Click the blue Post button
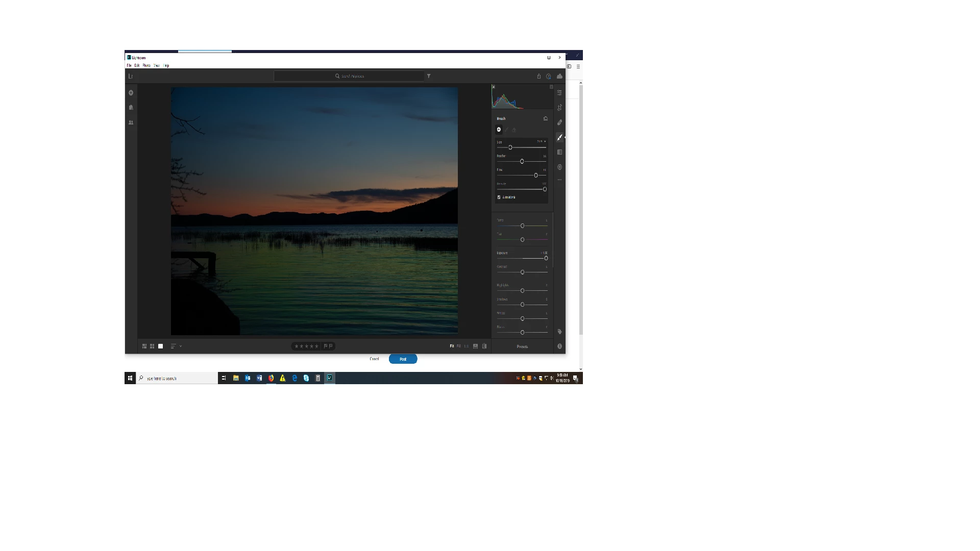This screenshot has width=980, height=551. (x=403, y=359)
